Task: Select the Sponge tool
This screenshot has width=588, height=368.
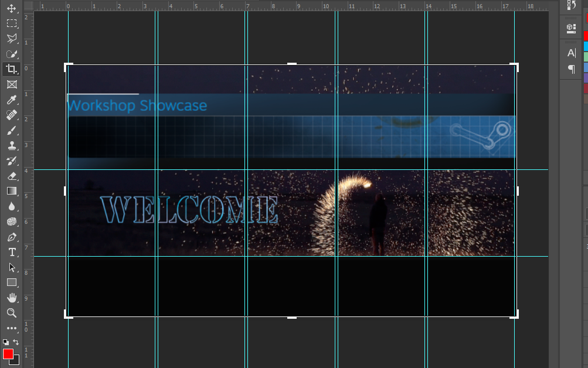Action: [x=12, y=222]
